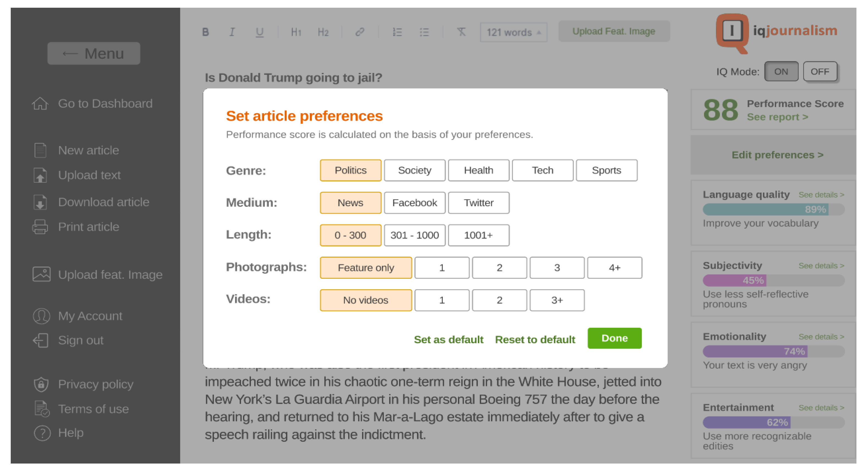Image resolution: width=868 pixels, height=474 pixels.
Task: Choose Twitter as the medium
Action: coord(478,203)
